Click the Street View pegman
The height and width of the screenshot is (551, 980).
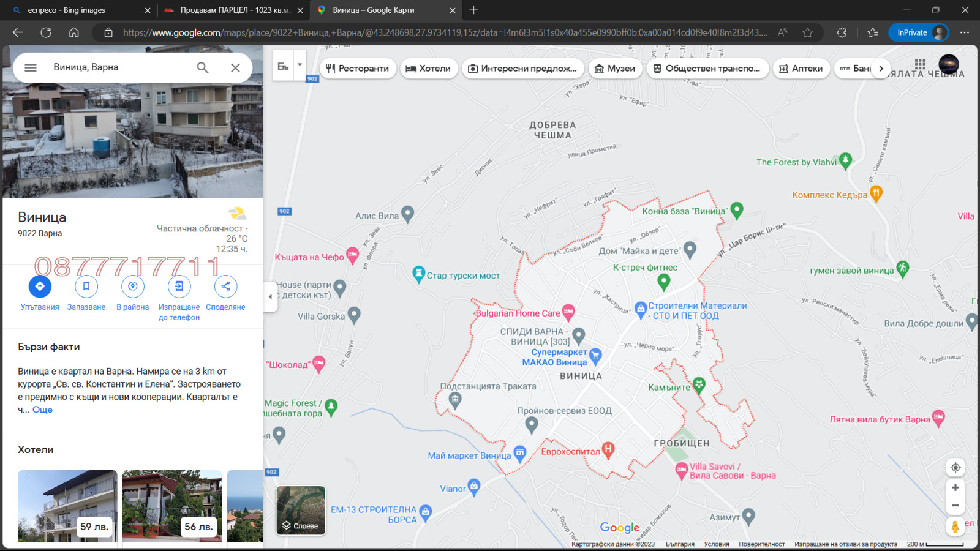click(955, 526)
